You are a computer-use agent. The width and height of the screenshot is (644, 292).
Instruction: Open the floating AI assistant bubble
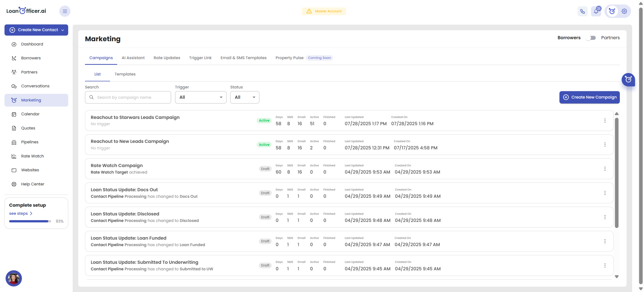click(x=628, y=80)
